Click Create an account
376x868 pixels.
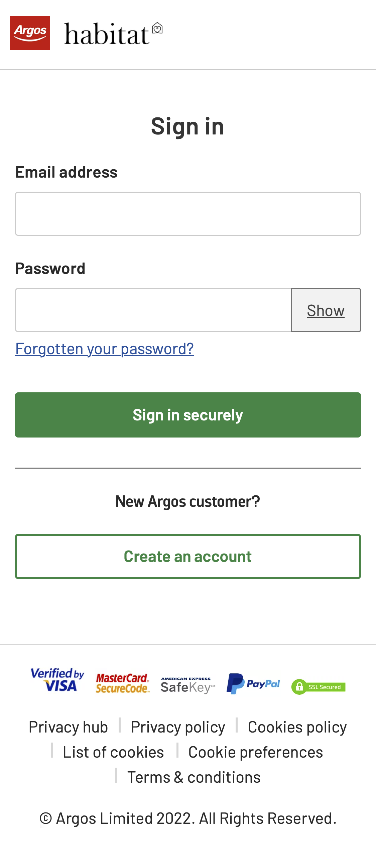(x=188, y=556)
